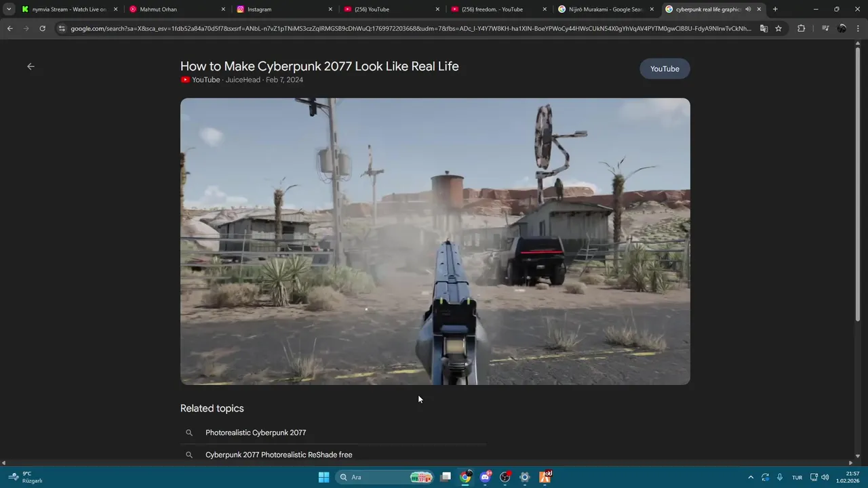
Task: Reload the current page
Action: 42,28
